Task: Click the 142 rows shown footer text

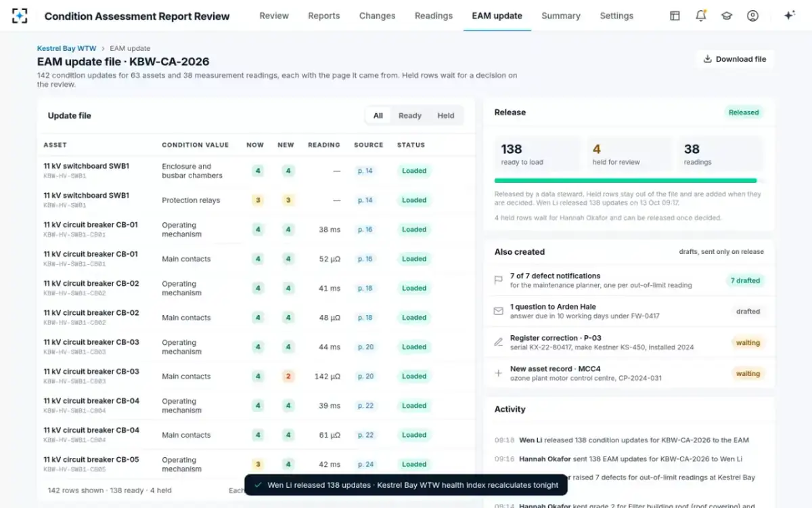Action: [110, 490]
